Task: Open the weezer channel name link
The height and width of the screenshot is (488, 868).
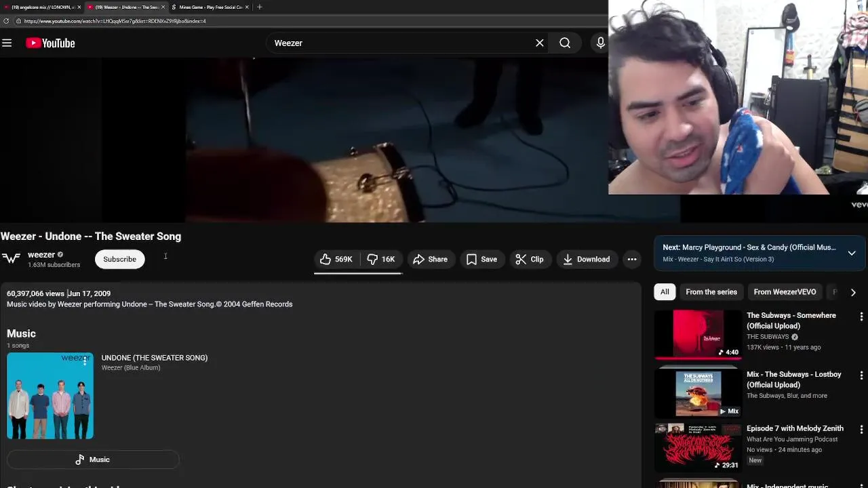Action: (41, 255)
